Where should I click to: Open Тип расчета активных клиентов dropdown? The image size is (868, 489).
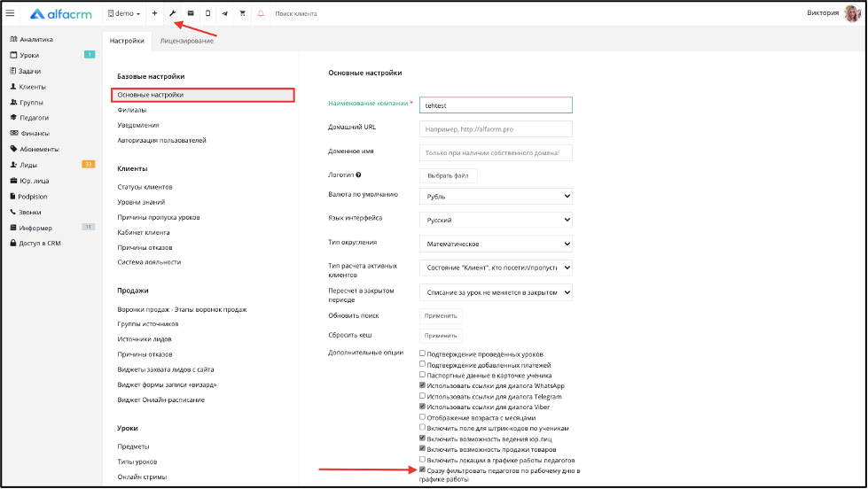tap(496, 268)
